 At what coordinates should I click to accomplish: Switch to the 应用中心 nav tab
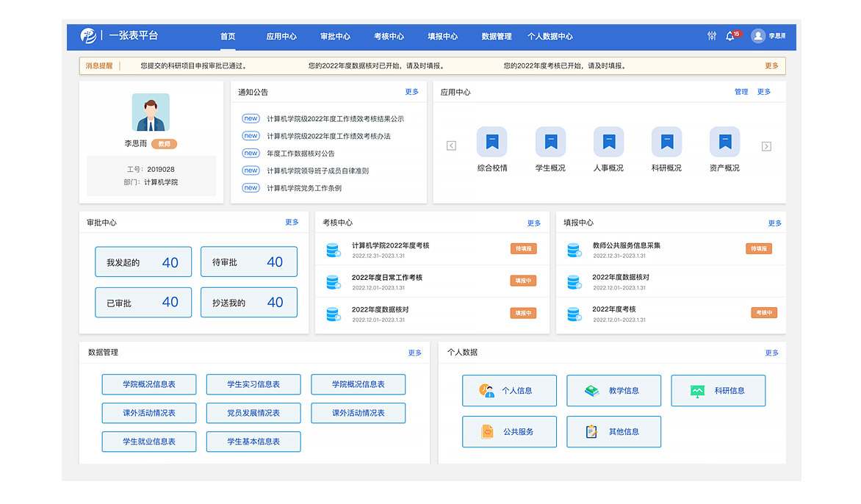point(281,36)
